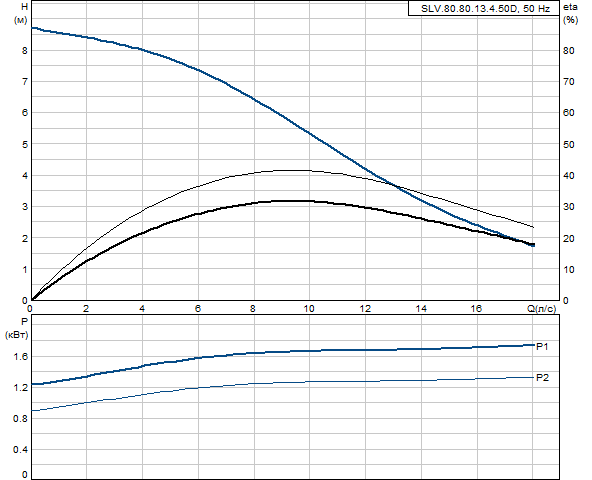The image size is (592, 480).
Task: Click the (%) efficiency unit label
Action: coord(570,20)
